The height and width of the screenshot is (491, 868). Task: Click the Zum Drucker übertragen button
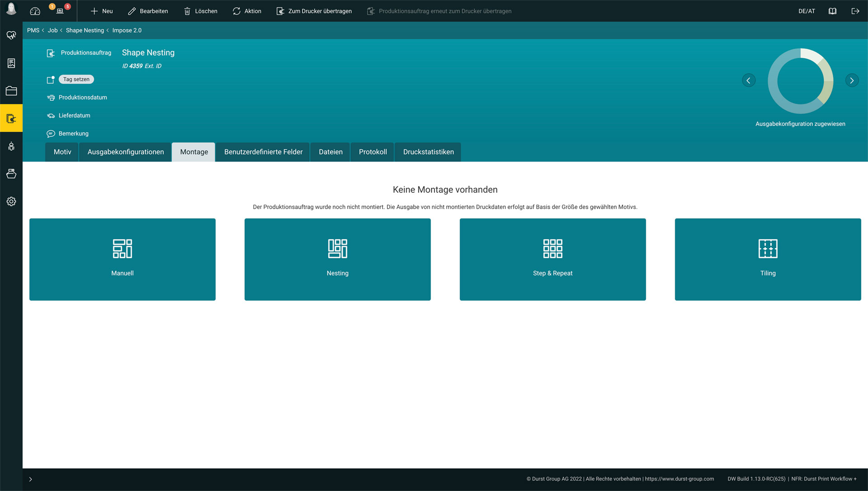tap(313, 11)
